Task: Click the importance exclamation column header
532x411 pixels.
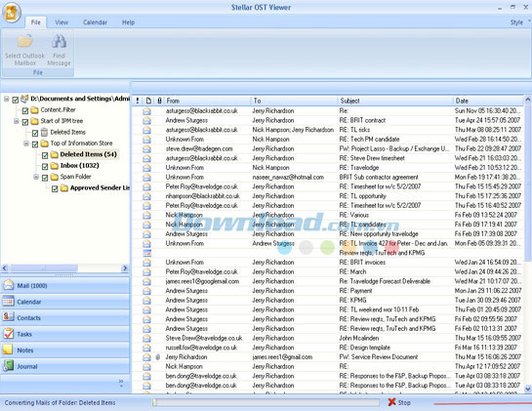Action: click(x=138, y=101)
